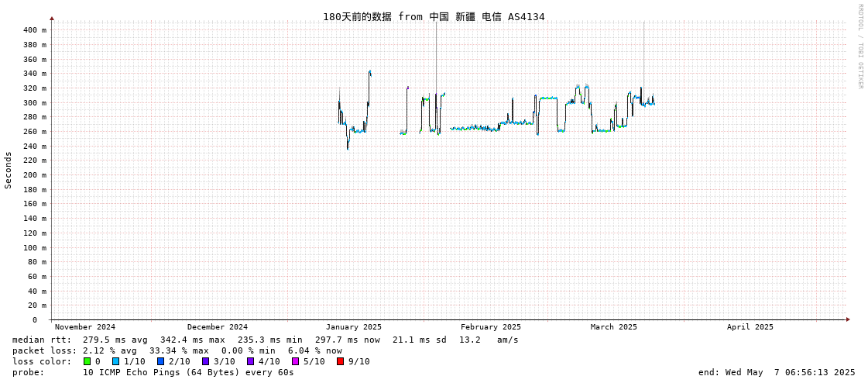Select the 'November 2024' x-axis label
Image resolution: width=868 pixels, height=383 pixels.
85,327
